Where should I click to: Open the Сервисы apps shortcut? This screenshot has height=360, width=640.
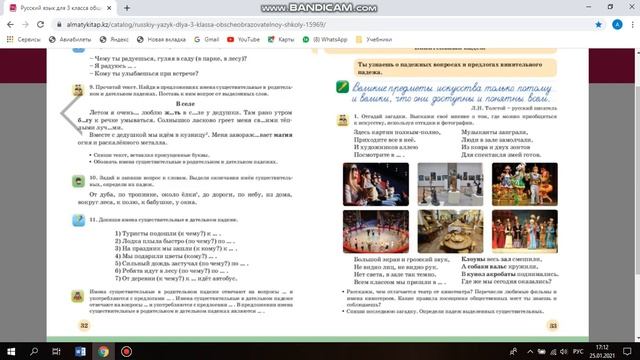click(24, 40)
